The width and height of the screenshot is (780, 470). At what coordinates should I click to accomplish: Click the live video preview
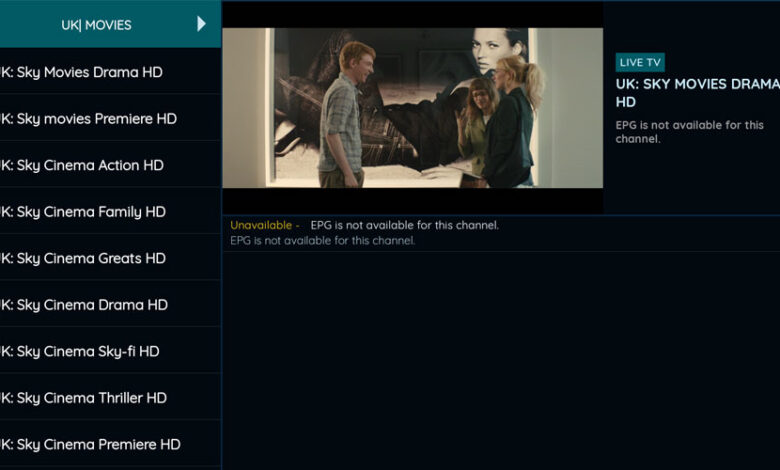pos(412,108)
